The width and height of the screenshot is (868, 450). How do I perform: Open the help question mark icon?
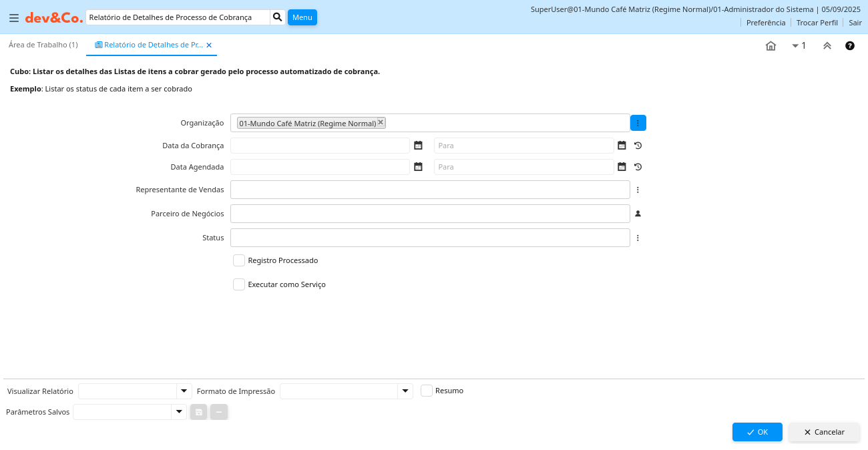coord(849,46)
